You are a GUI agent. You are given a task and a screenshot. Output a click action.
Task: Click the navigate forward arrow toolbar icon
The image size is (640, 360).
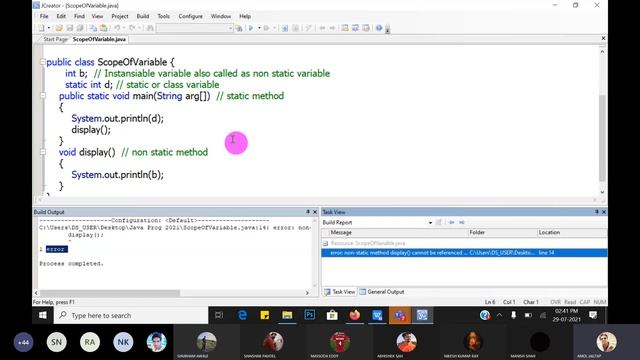(333, 28)
